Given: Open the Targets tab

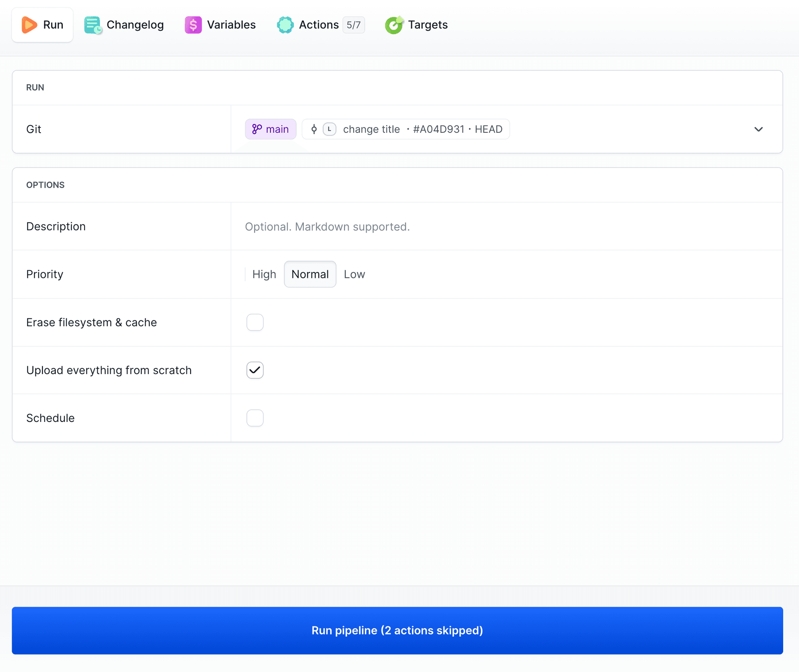Looking at the screenshot, I should 417,25.
